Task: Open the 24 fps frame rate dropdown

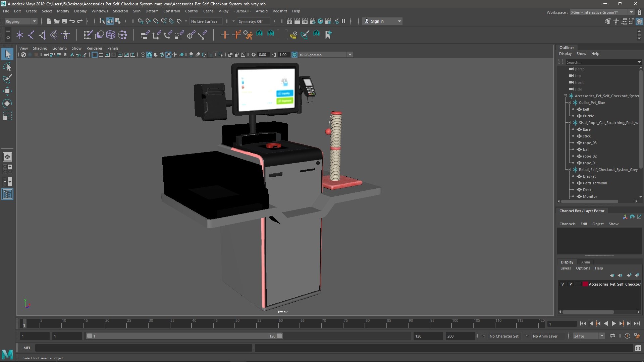Action: (589, 336)
